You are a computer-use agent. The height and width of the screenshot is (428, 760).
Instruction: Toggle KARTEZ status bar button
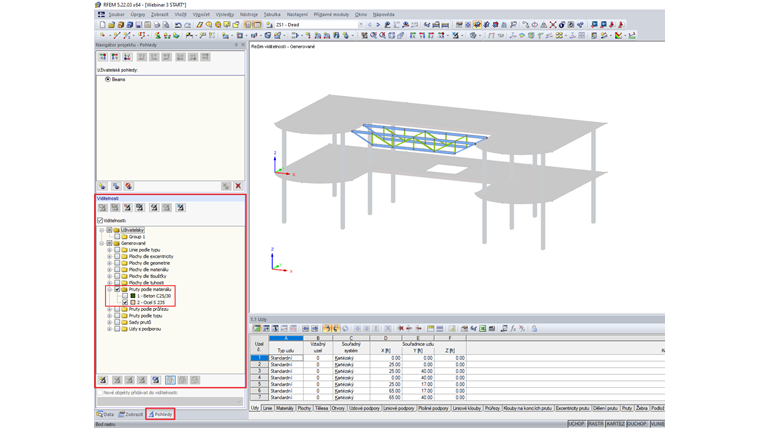pos(615,424)
